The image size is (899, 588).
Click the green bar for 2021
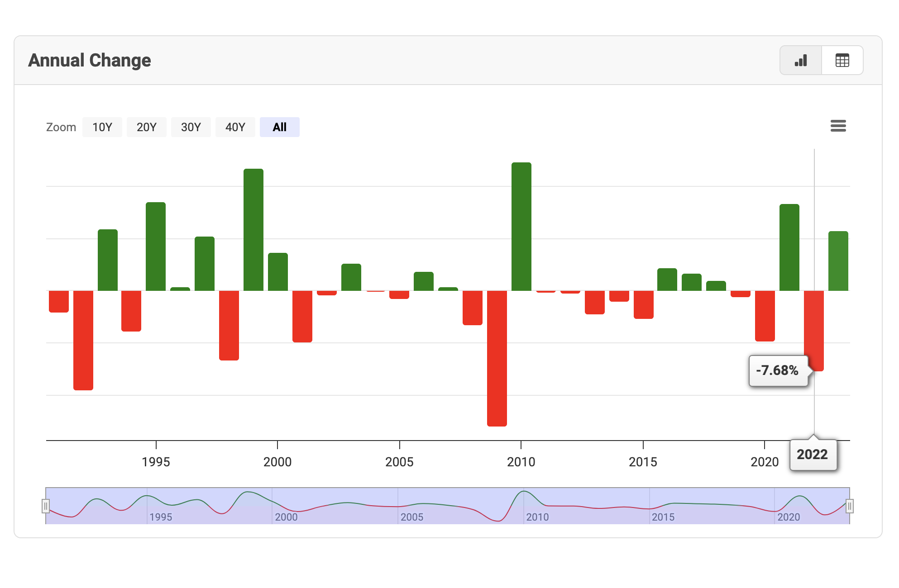789,247
